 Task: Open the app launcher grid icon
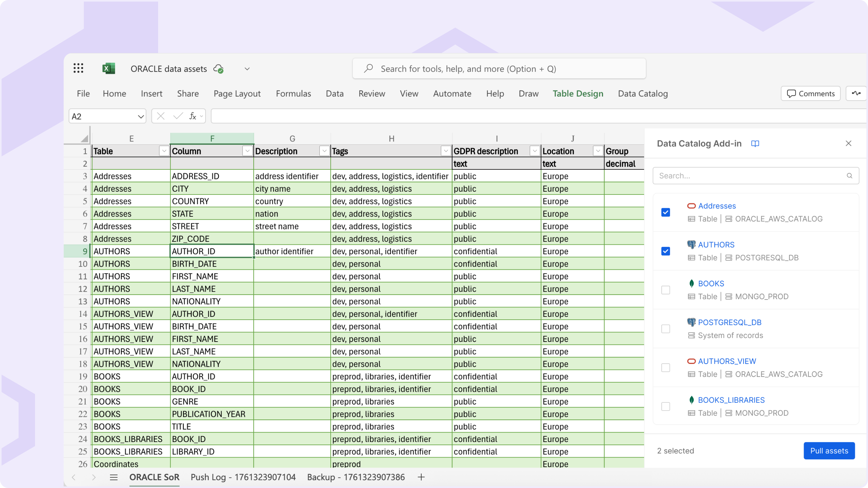pyautogui.click(x=78, y=68)
